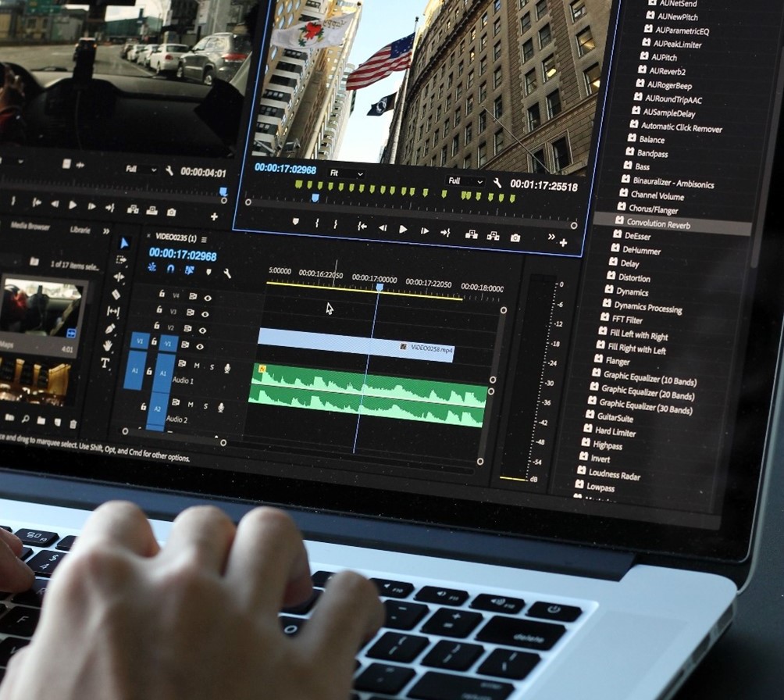The width and height of the screenshot is (784, 700).
Task: Select the Selection arrow tool
Action: pyautogui.click(x=124, y=244)
